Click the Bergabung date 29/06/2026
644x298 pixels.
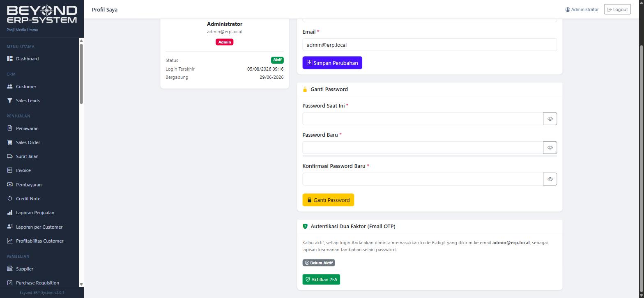[271, 77]
